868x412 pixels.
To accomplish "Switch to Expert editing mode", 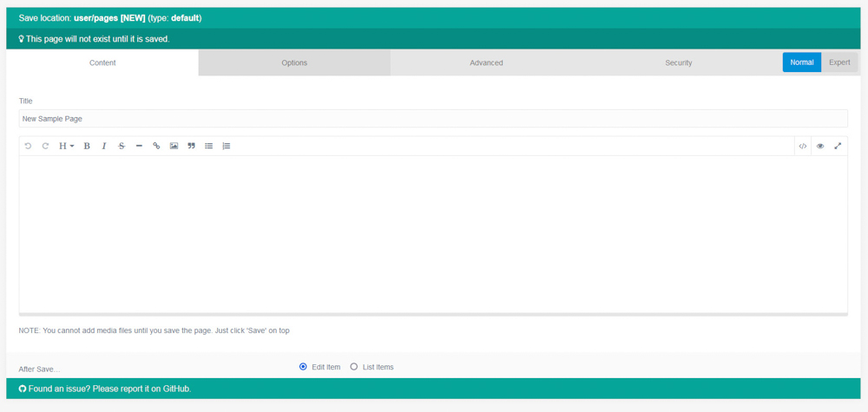I will 839,62.
